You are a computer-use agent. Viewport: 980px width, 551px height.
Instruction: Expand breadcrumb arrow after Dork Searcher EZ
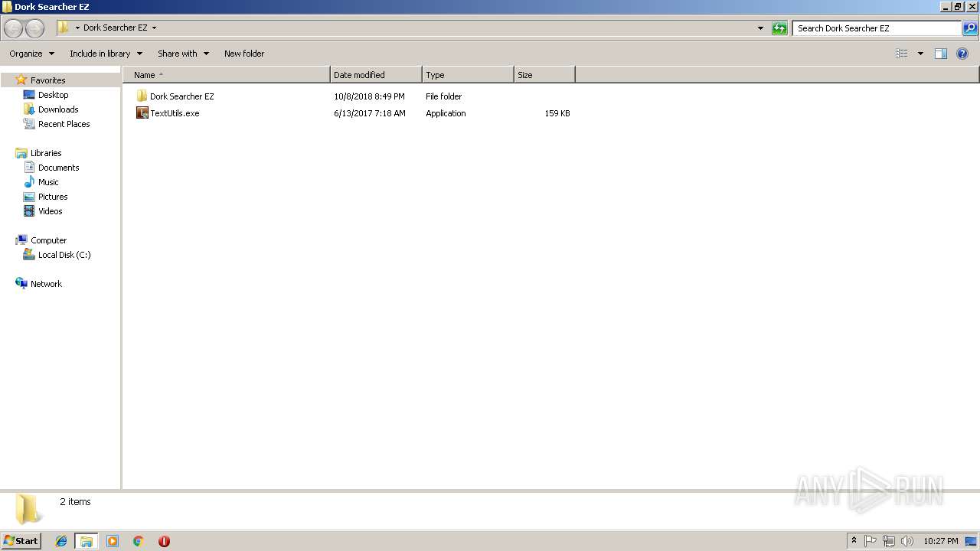tap(154, 28)
